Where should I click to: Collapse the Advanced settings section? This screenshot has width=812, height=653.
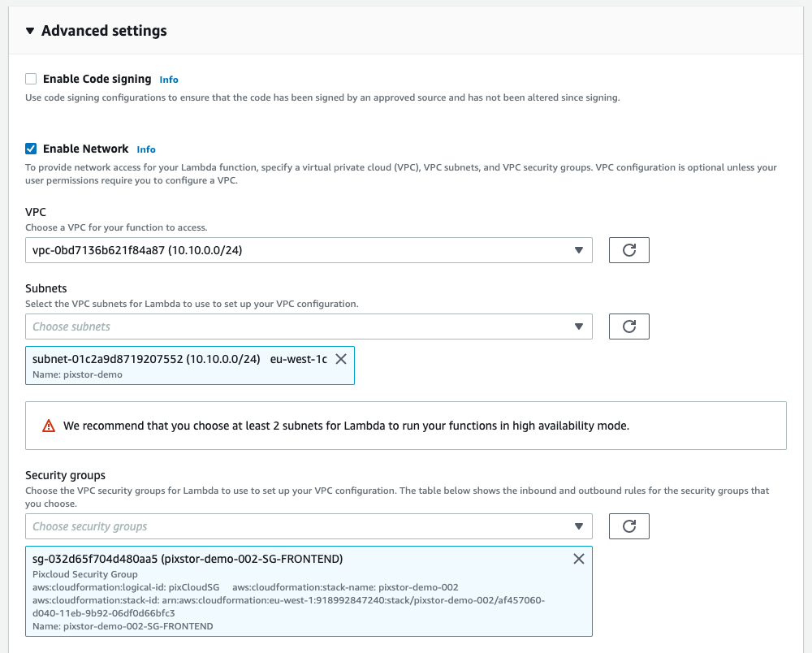[x=29, y=31]
